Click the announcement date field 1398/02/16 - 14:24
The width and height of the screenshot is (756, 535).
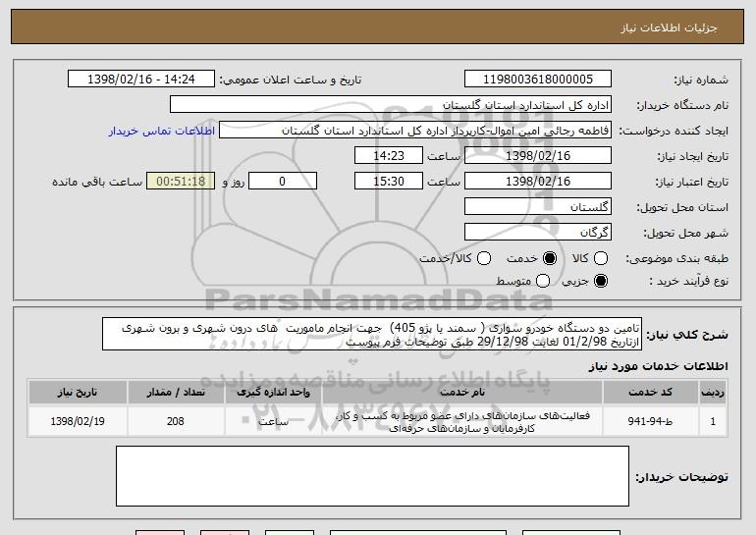[141, 80]
